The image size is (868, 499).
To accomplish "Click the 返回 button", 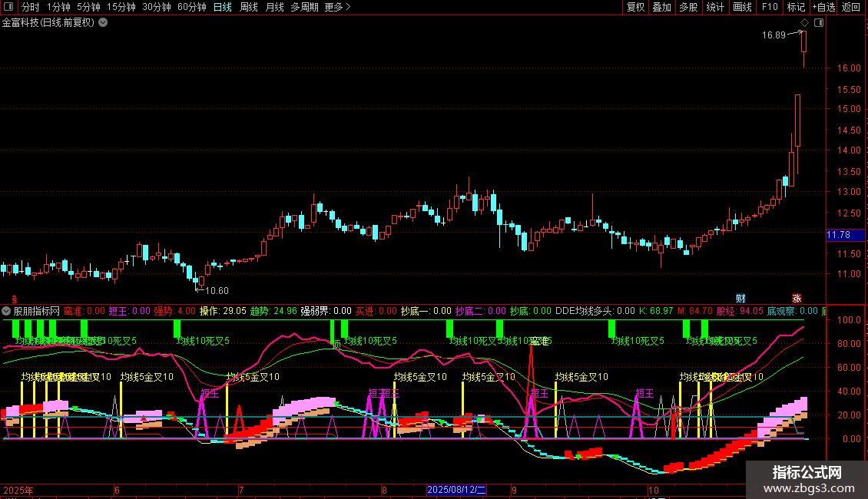I will (x=851, y=7).
